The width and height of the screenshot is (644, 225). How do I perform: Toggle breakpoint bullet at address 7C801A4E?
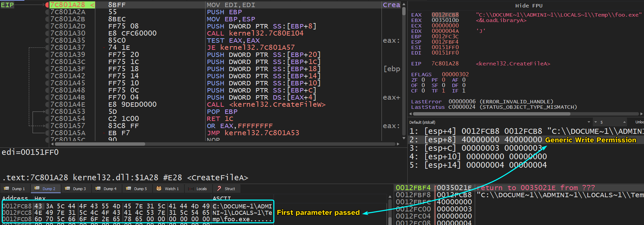point(47,104)
